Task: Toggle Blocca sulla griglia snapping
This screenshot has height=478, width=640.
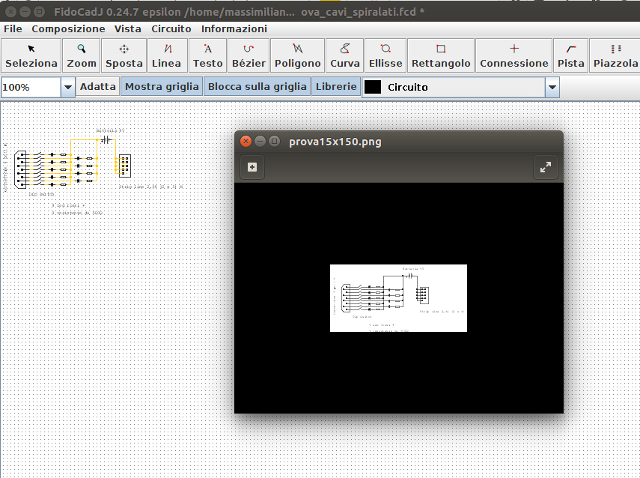Action: point(257,87)
